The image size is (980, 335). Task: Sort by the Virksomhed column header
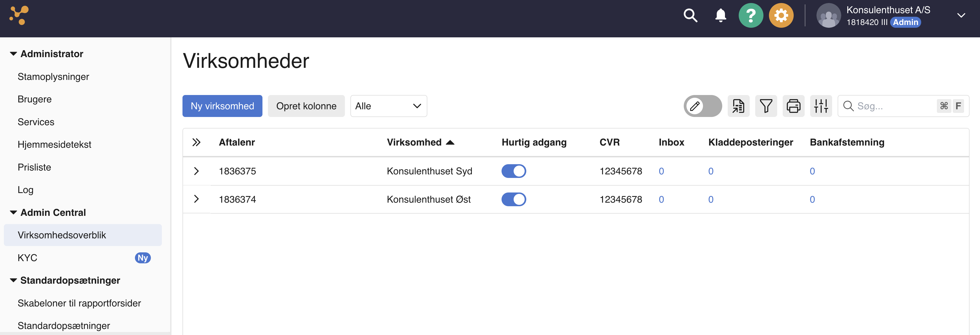[x=414, y=142]
